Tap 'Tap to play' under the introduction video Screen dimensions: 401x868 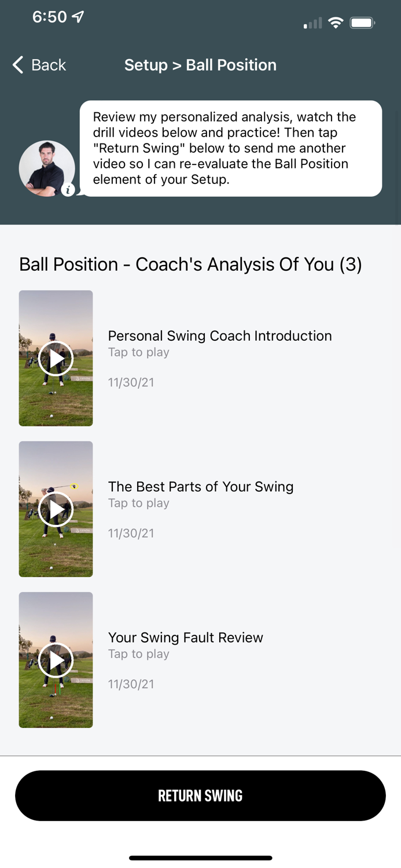tap(138, 352)
